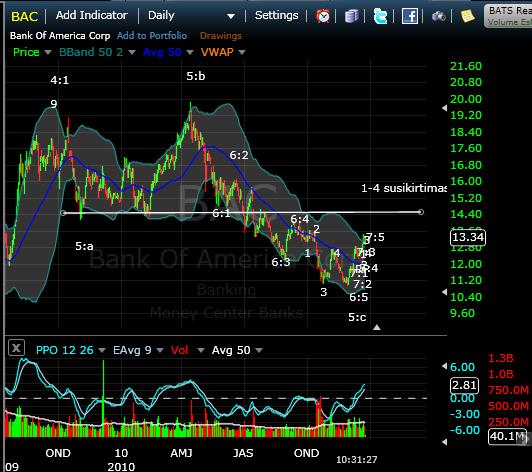Open the database cylinders icon

[352, 16]
